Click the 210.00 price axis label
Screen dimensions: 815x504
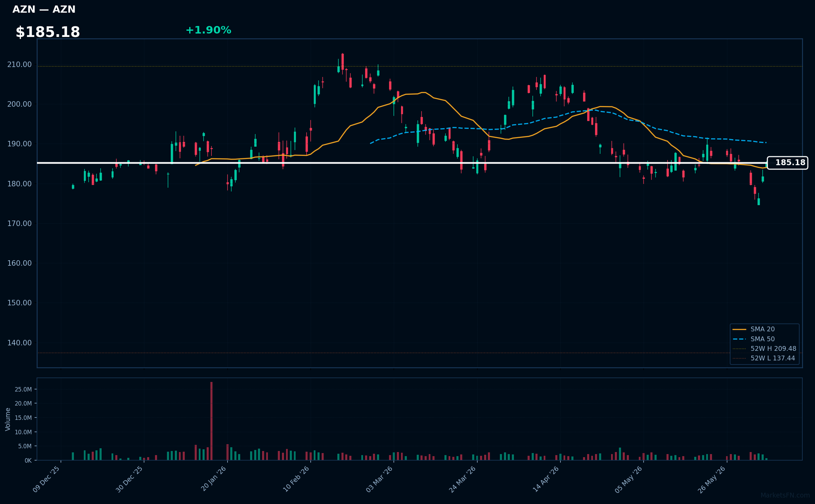click(20, 65)
